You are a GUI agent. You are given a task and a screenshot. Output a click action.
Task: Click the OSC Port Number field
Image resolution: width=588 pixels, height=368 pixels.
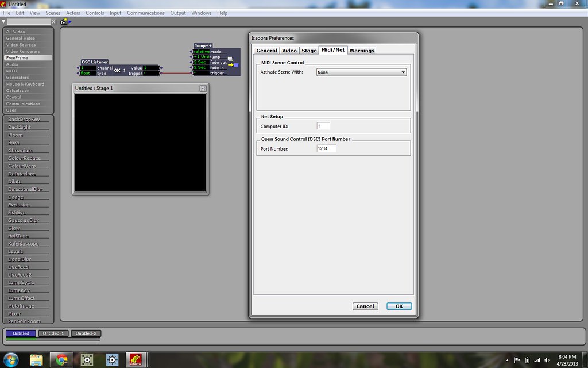tap(326, 148)
